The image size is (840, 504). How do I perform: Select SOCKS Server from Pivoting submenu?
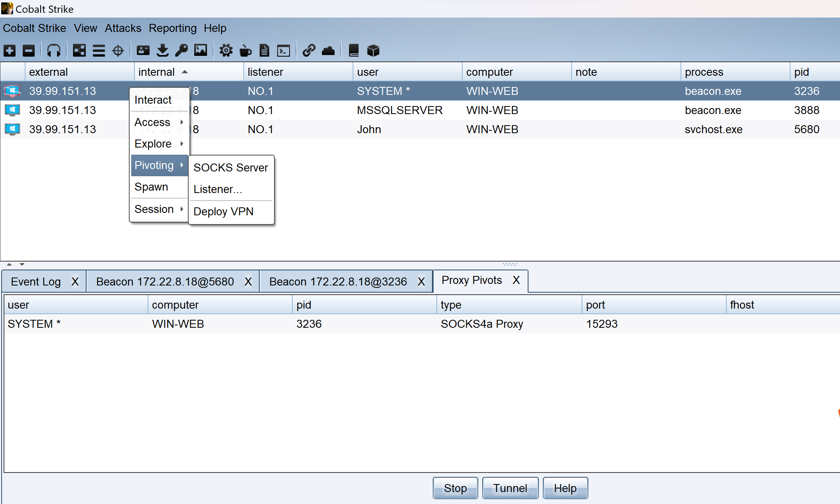(x=231, y=167)
